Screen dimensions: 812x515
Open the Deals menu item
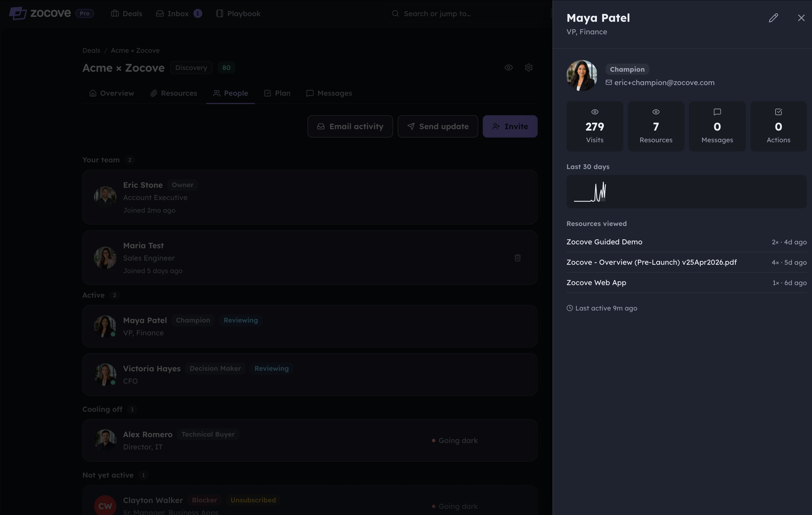tap(127, 13)
